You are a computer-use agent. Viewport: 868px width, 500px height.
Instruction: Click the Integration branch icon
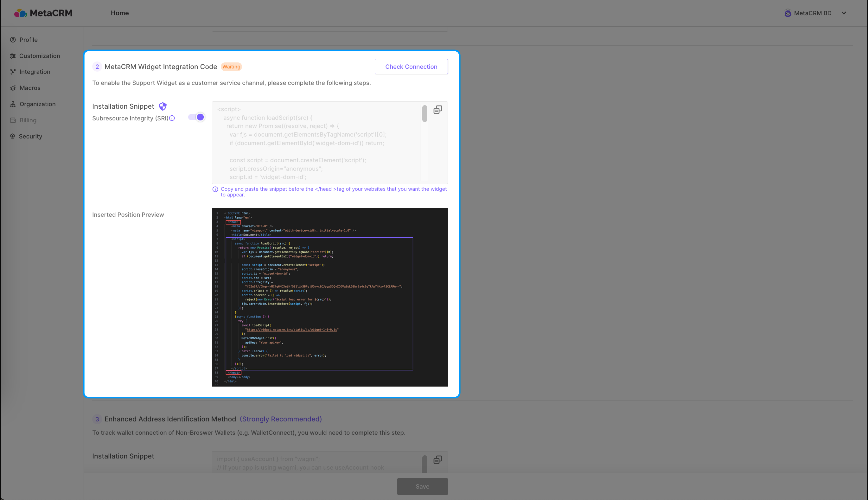(x=13, y=71)
